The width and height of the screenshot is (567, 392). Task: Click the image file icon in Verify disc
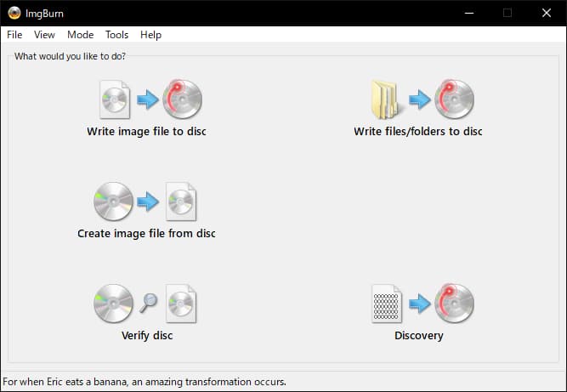(x=181, y=304)
